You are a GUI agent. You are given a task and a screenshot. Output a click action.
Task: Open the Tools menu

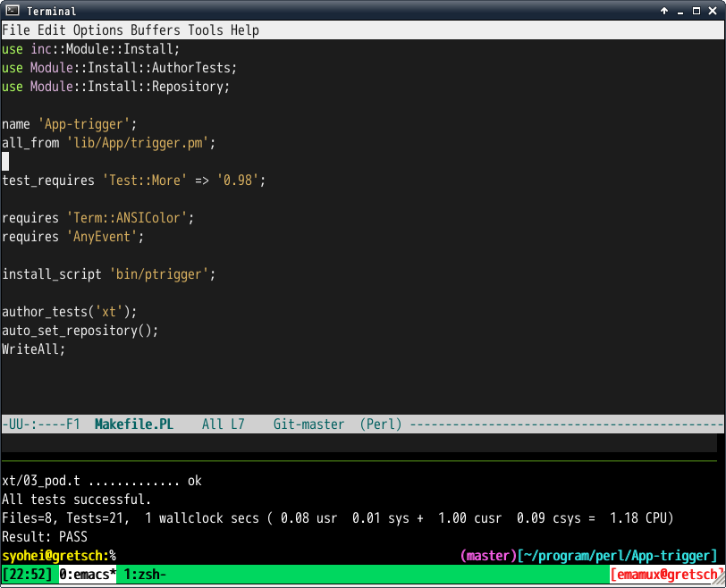pyautogui.click(x=205, y=30)
